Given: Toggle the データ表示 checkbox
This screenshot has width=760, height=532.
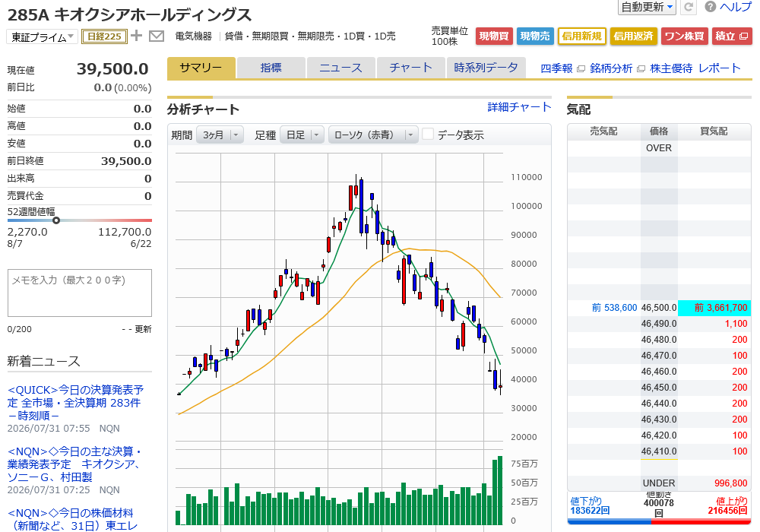Looking at the screenshot, I should tap(427, 135).
